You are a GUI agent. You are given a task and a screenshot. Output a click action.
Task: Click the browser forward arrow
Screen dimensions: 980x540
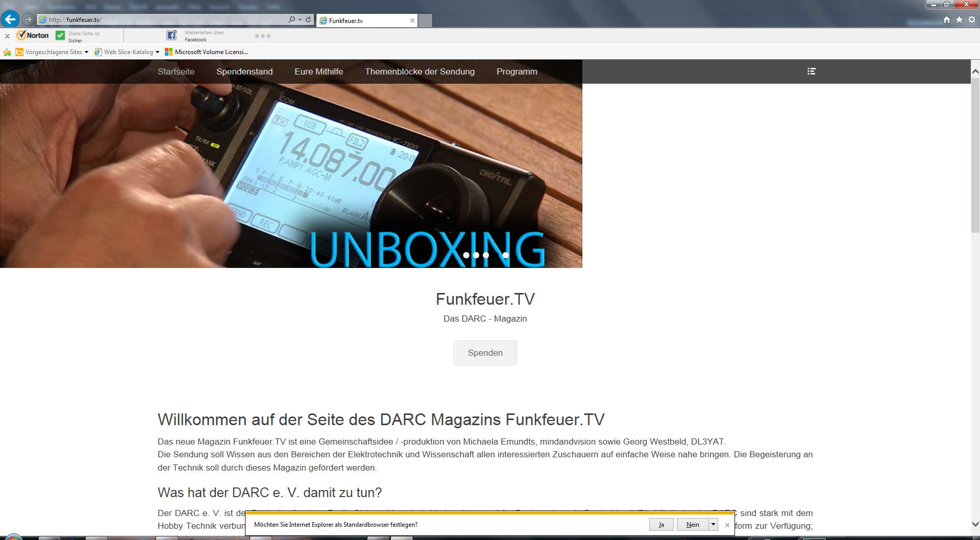pyautogui.click(x=28, y=19)
